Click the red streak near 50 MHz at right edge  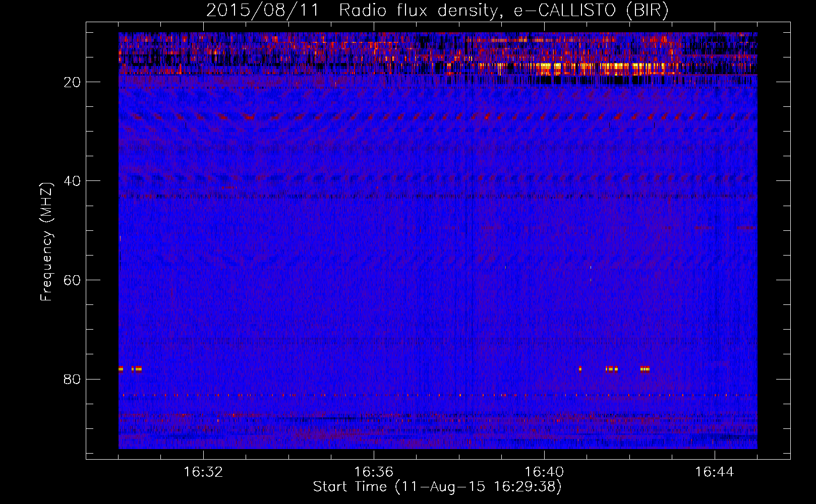(746, 228)
